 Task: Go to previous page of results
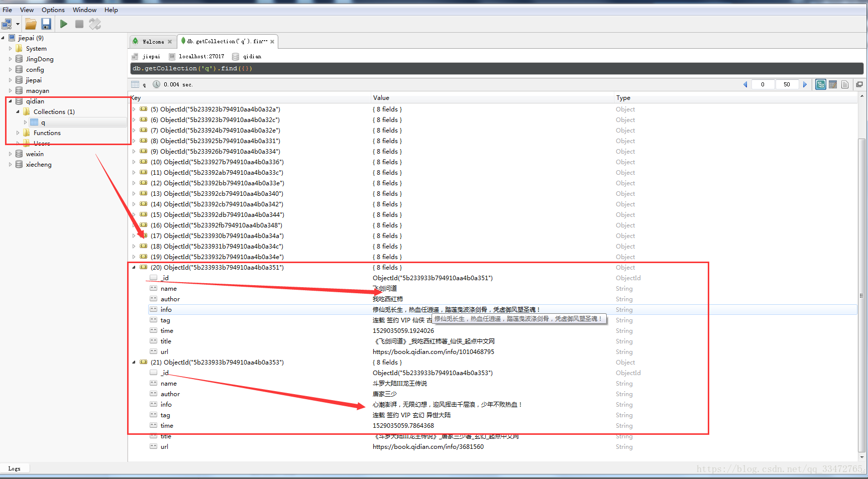745,84
